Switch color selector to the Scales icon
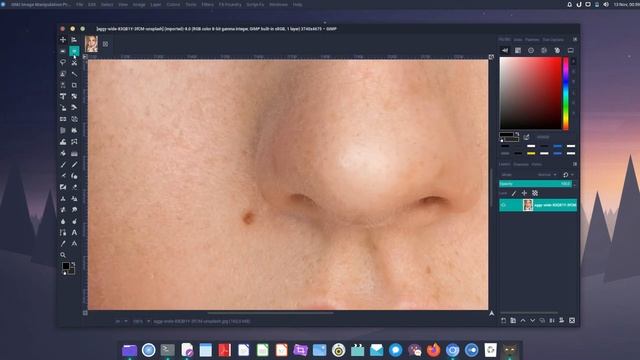 click(x=571, y=50)
